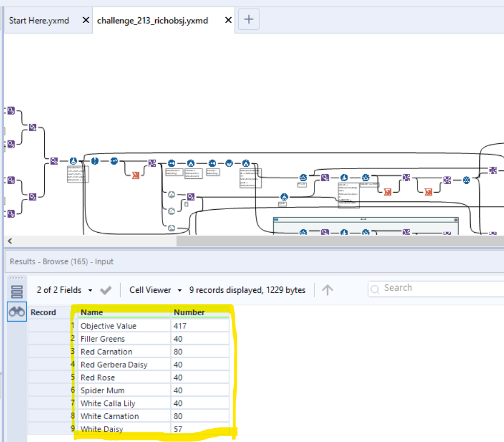Click the bottommost Join tool at canvas edge
This screenshot has height=442, width=504.
pos(11,214)
